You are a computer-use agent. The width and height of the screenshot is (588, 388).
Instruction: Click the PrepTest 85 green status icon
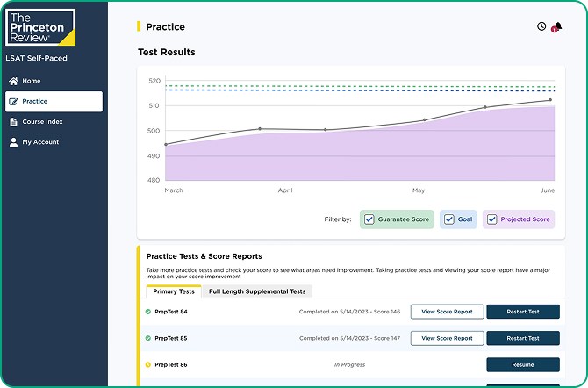pos(148,338)
